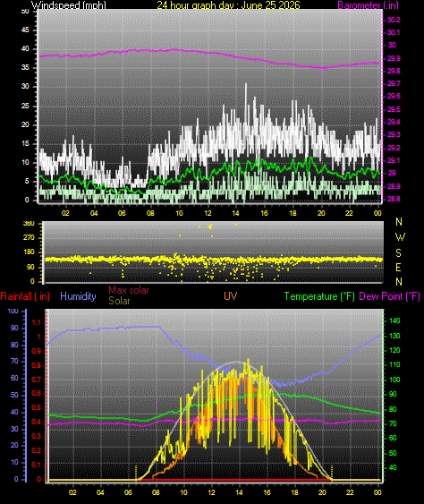
Task: Click the 'Dew Point (°F)' legend label
Action: pyautogui.click(x=390, y=296)
